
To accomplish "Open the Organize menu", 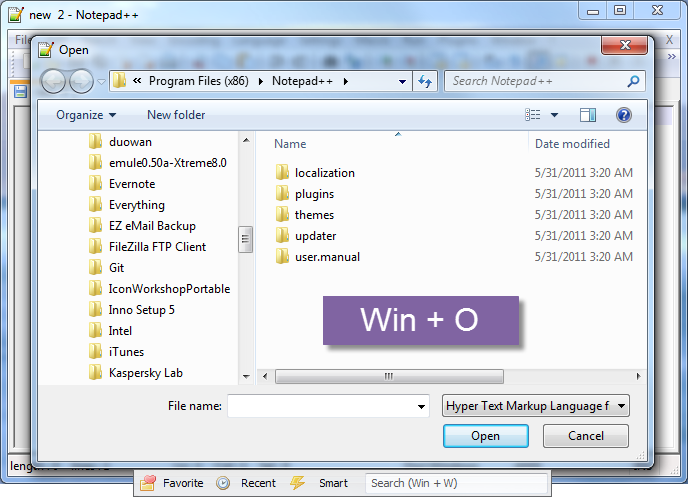I will pos(86,115).
